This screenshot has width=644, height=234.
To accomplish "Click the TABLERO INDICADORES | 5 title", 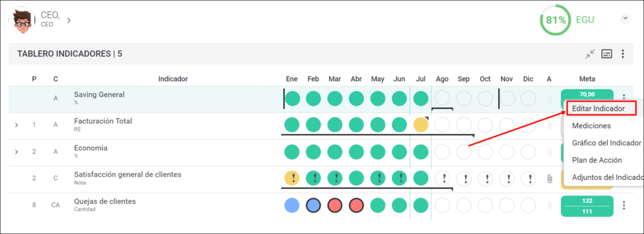I will click(69, 53).
